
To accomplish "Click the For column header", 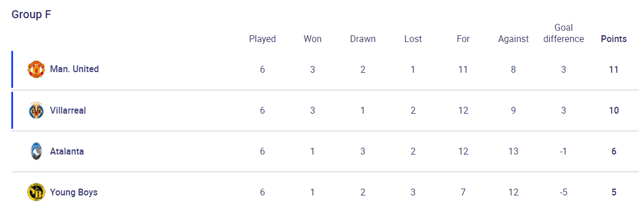I will [x=463, y=39].
